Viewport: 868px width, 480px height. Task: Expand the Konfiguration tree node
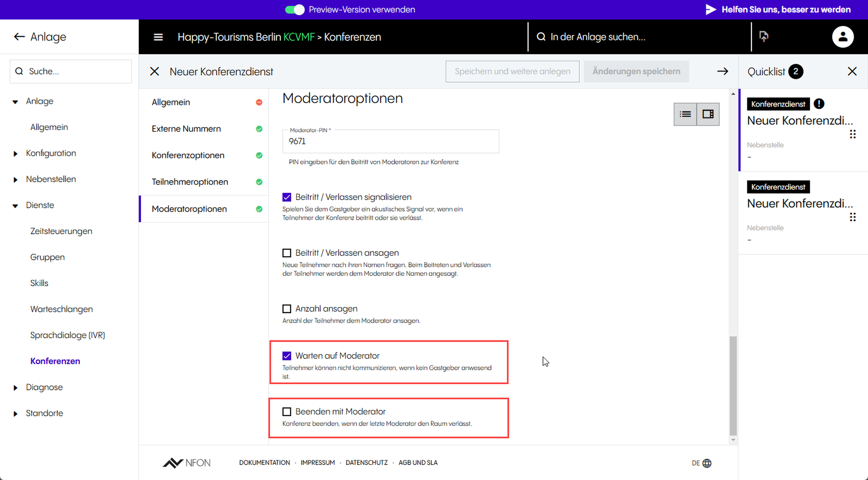[x=16, y=153]
